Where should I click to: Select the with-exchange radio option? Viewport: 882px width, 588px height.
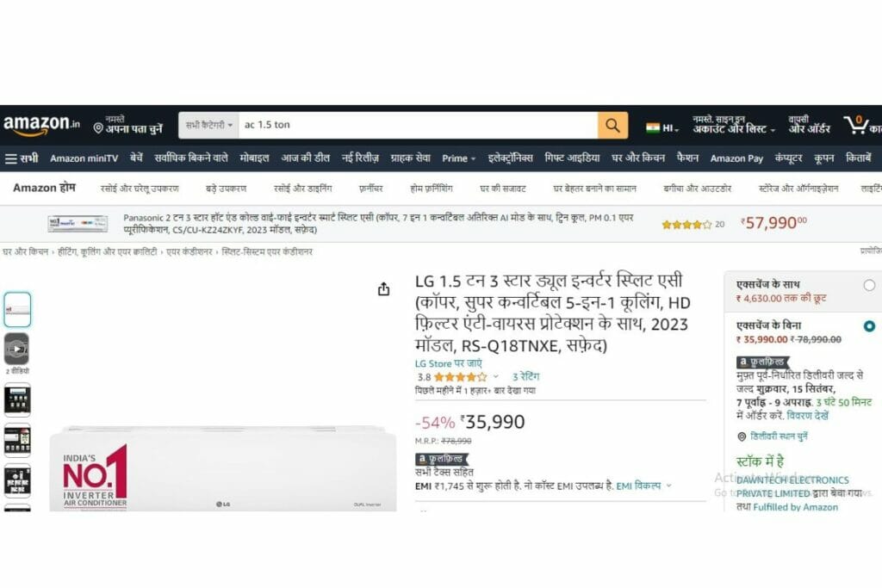point(869,285)
